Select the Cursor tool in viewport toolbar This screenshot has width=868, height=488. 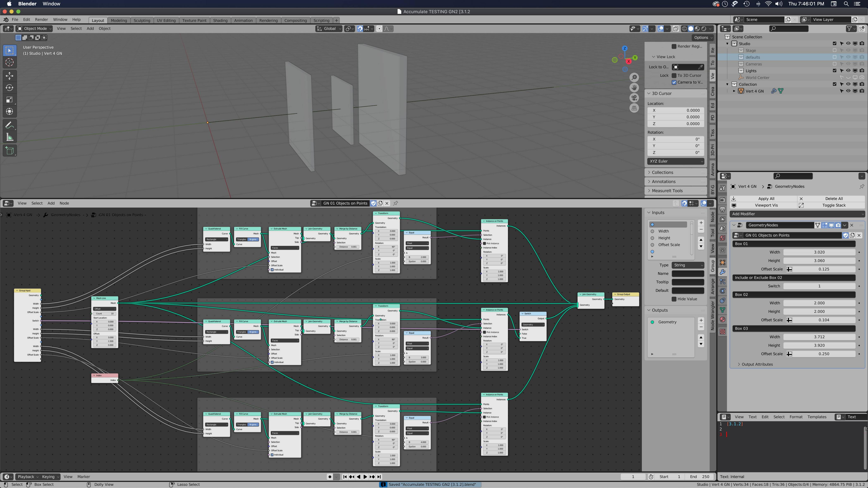pos(10,62)
